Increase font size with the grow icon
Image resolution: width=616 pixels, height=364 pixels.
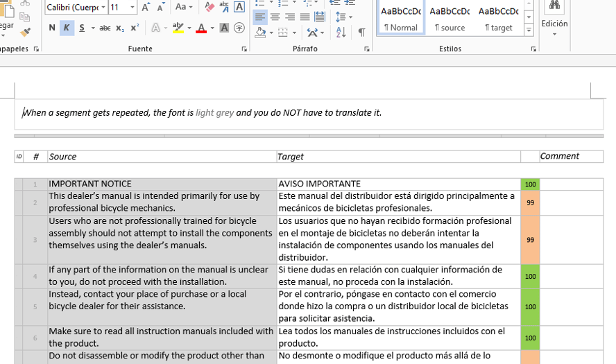[x=146, y=7]
